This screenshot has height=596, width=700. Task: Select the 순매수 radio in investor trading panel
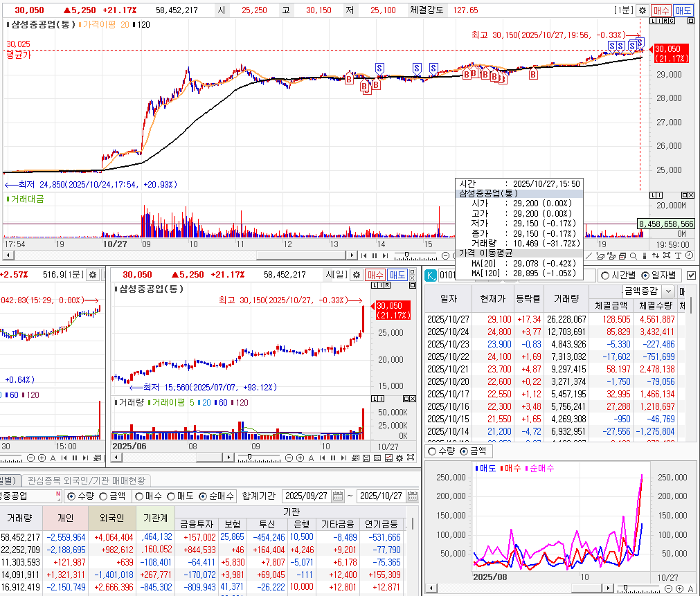(203, 496)
